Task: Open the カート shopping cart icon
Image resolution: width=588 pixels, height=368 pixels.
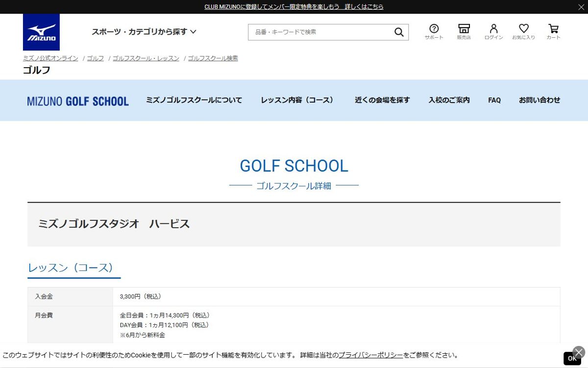Action: click(553, 32)
